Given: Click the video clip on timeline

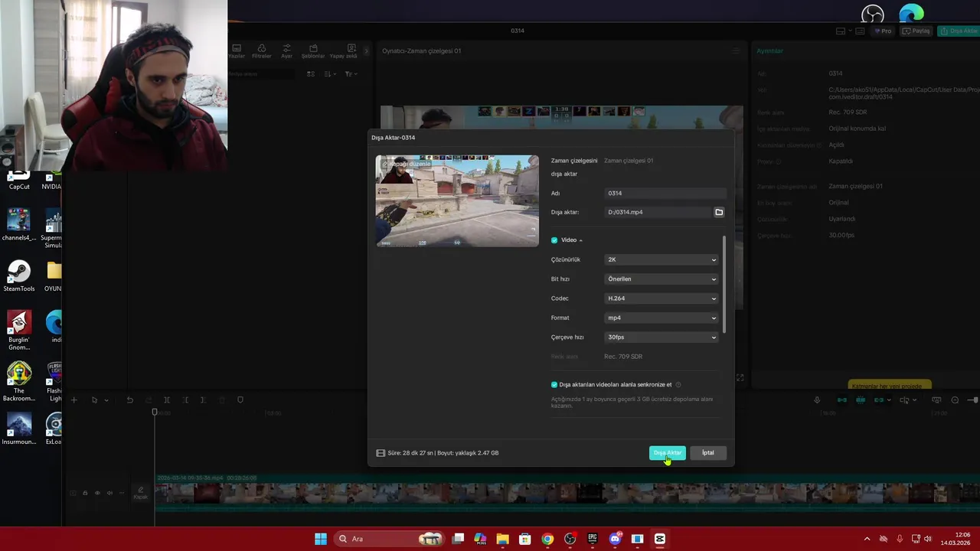Looking at the screenshot, I should 567,493.
